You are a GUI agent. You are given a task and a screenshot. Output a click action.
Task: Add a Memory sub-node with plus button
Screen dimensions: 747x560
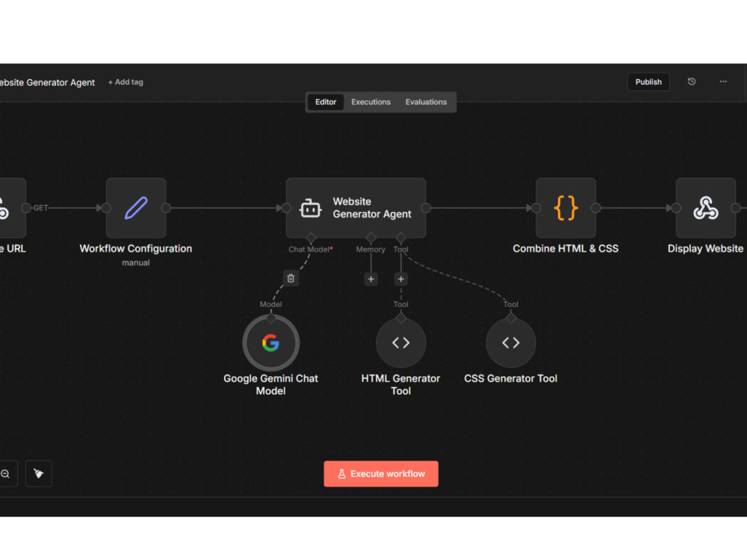(371, 279)
